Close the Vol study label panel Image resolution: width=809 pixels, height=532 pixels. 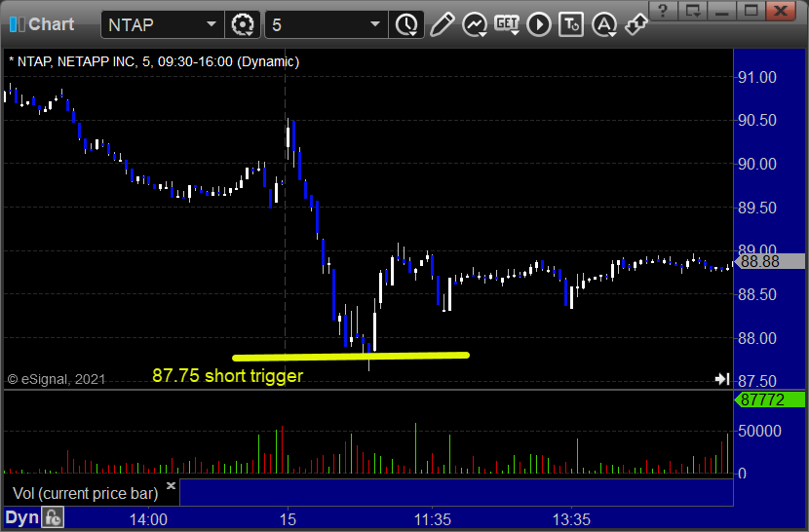171,485
